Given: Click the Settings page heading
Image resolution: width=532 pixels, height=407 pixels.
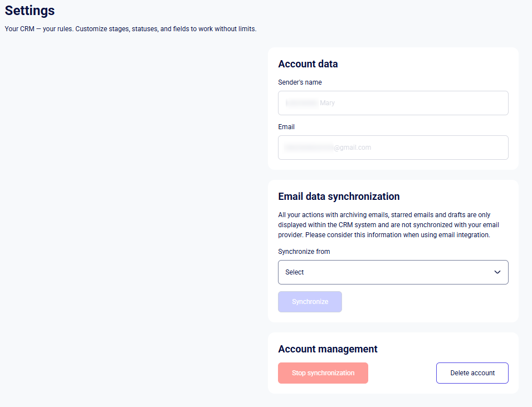Looking at the screenshot, I should coord(30,11).
